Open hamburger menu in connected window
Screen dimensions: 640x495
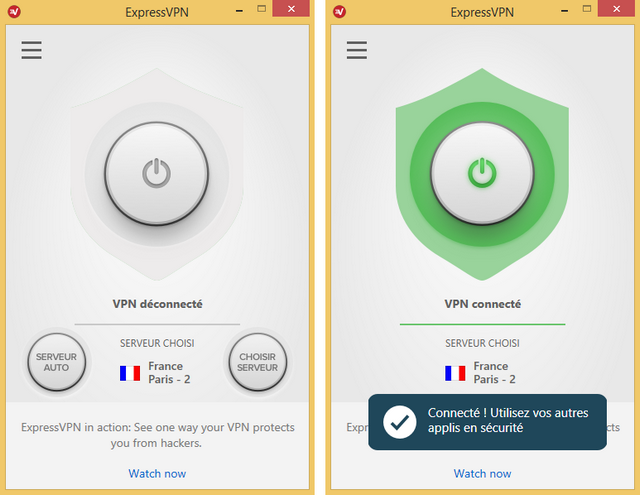click(x=357, y=50)
